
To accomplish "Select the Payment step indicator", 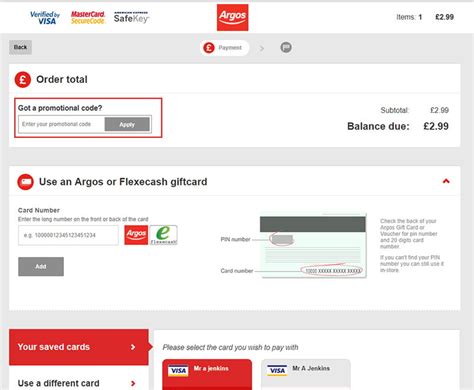I will pos(224,48).
